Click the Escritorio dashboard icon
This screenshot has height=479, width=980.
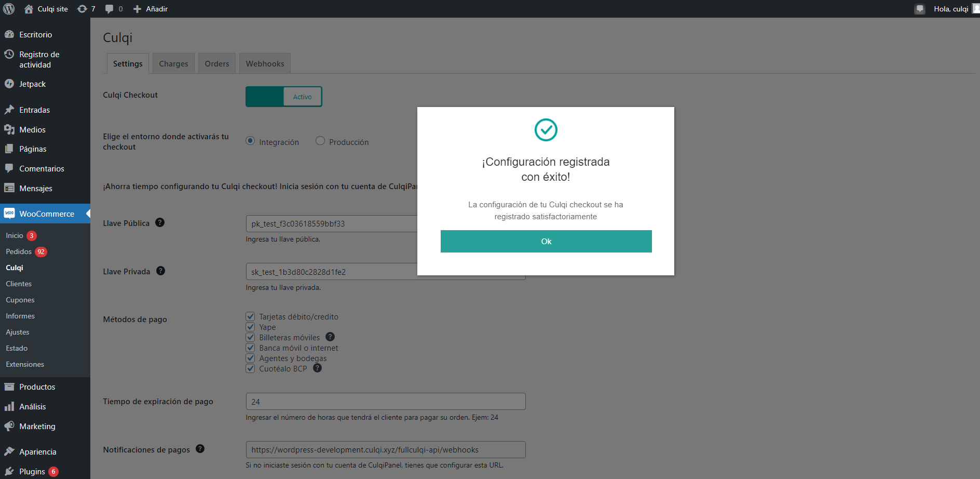click(x=9, y=34)
